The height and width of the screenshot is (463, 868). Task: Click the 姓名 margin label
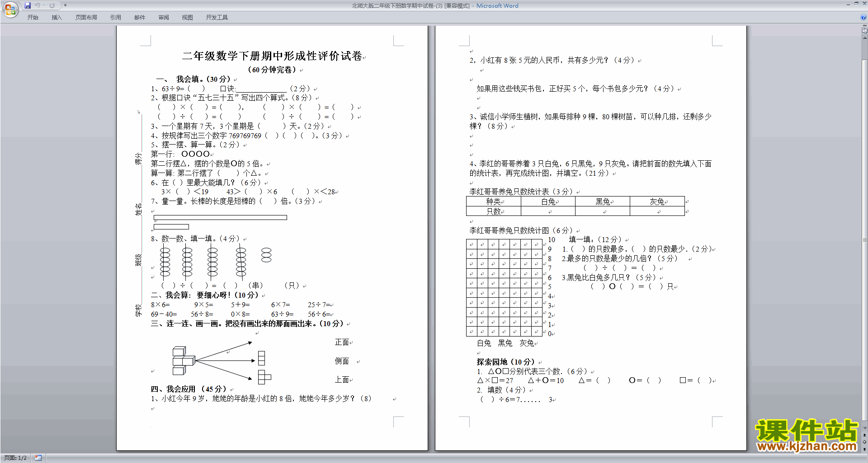(138, 209)
